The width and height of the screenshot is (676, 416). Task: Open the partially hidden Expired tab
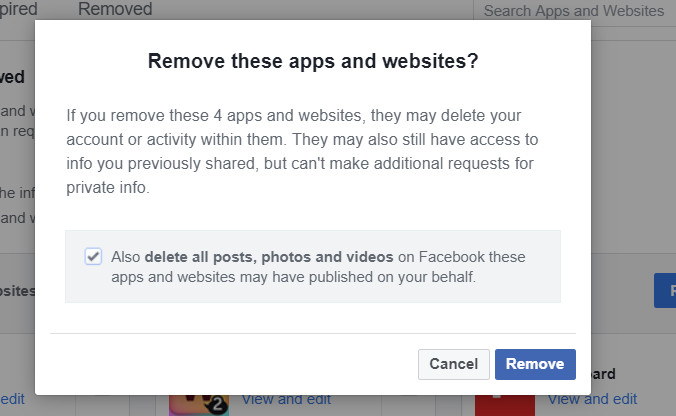(x=16, y=10)
